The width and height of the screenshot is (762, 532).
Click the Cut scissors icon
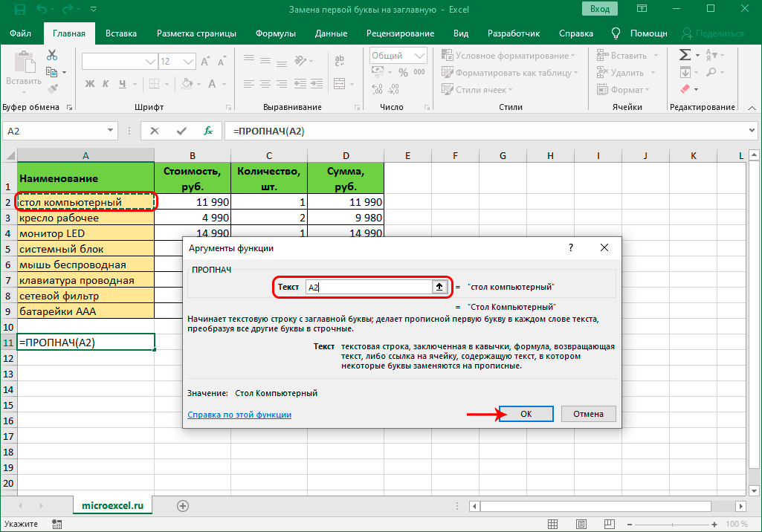pos(52,55)
